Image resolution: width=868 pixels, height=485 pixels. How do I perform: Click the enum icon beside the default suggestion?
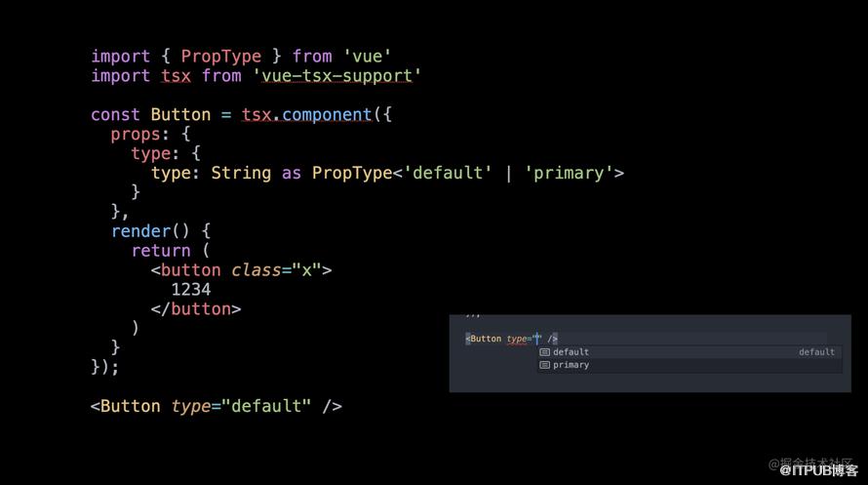point(545,352)
